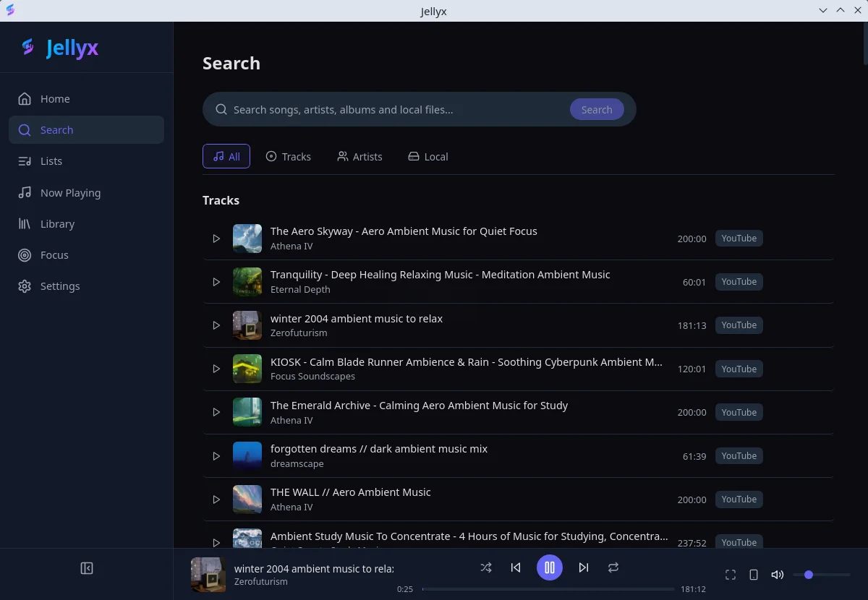Pause the current track
This screenshot has width=868, height=600.
[550, 567]
